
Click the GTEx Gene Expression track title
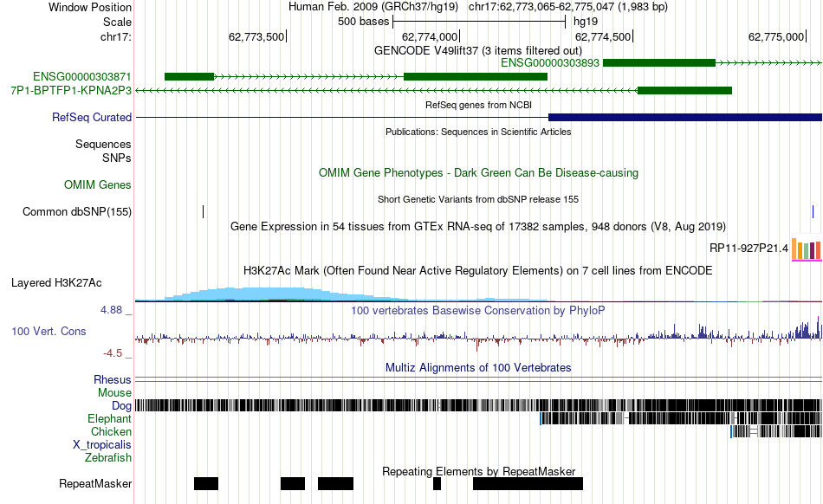click(x=478, y=227)
